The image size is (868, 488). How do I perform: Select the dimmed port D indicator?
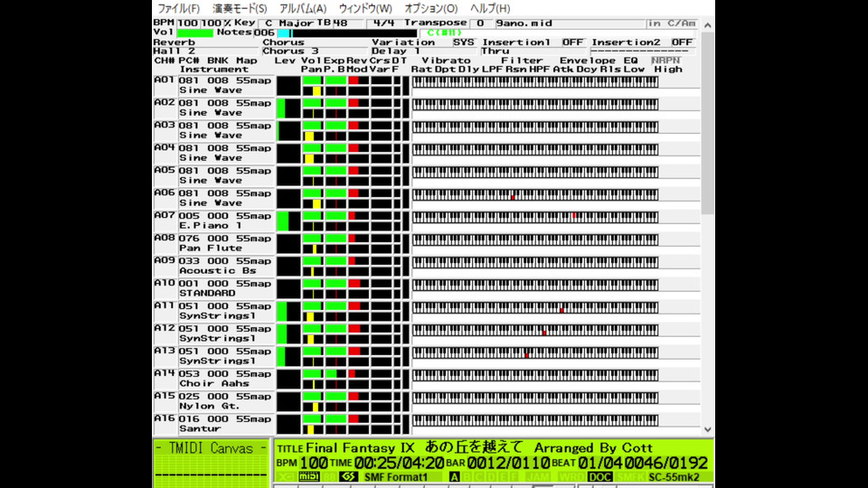[490, 477]
